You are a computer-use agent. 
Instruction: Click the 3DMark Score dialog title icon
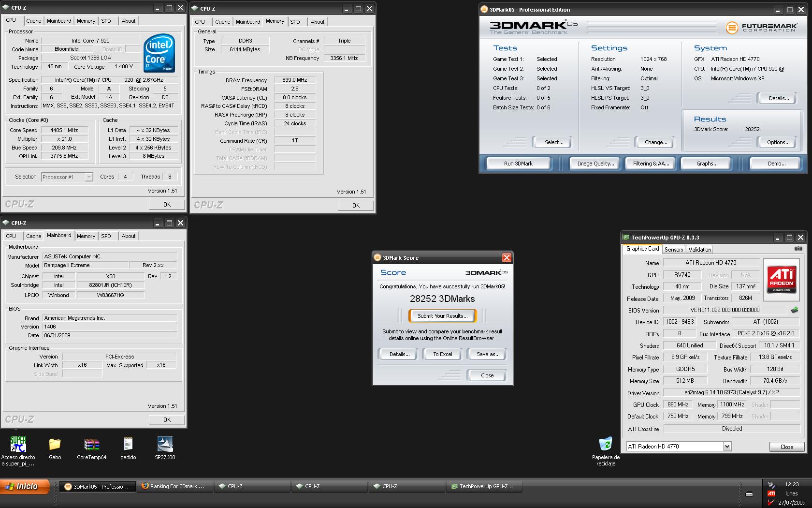pyautogui.click(x=377, y=258)
